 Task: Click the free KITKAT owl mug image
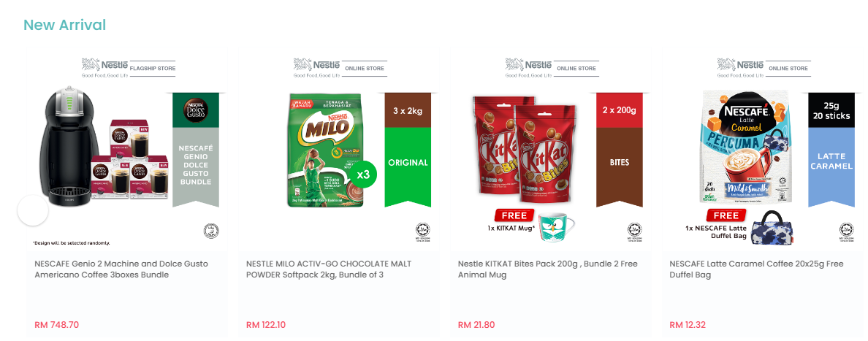point(557,226)
